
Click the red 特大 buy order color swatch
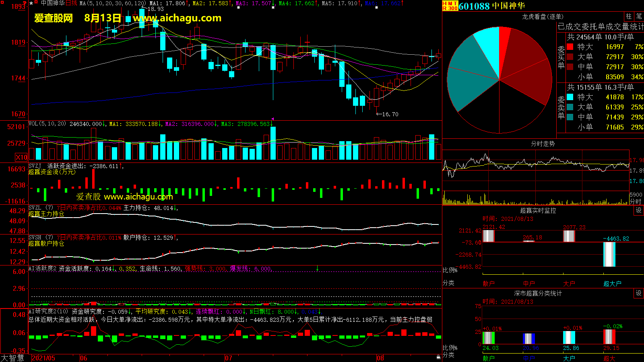coord(570,47)
